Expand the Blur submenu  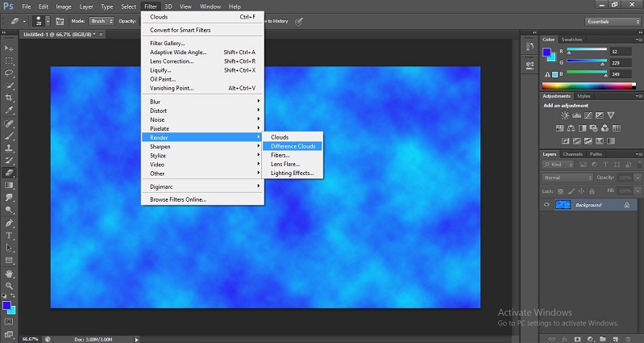[x=202, y=102]
